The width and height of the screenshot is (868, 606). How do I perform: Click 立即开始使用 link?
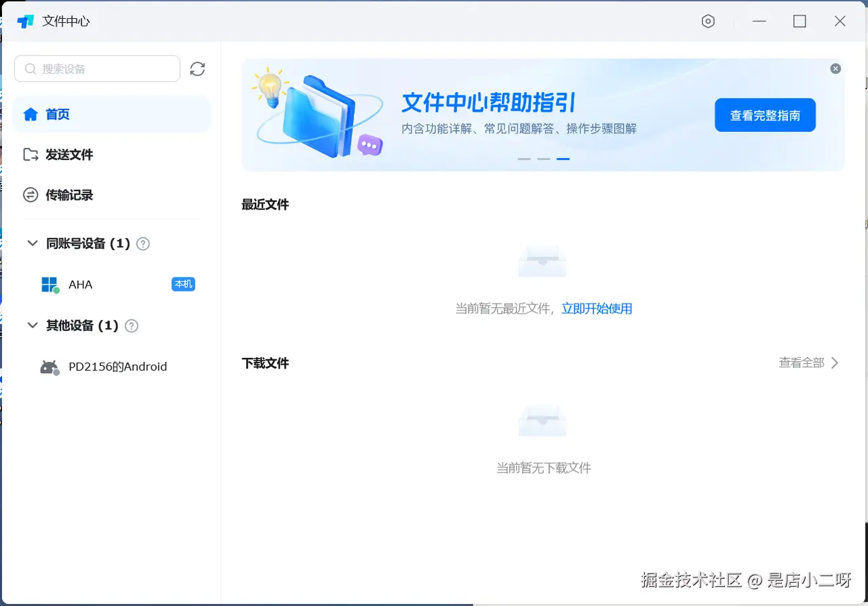tap(597, 308)
